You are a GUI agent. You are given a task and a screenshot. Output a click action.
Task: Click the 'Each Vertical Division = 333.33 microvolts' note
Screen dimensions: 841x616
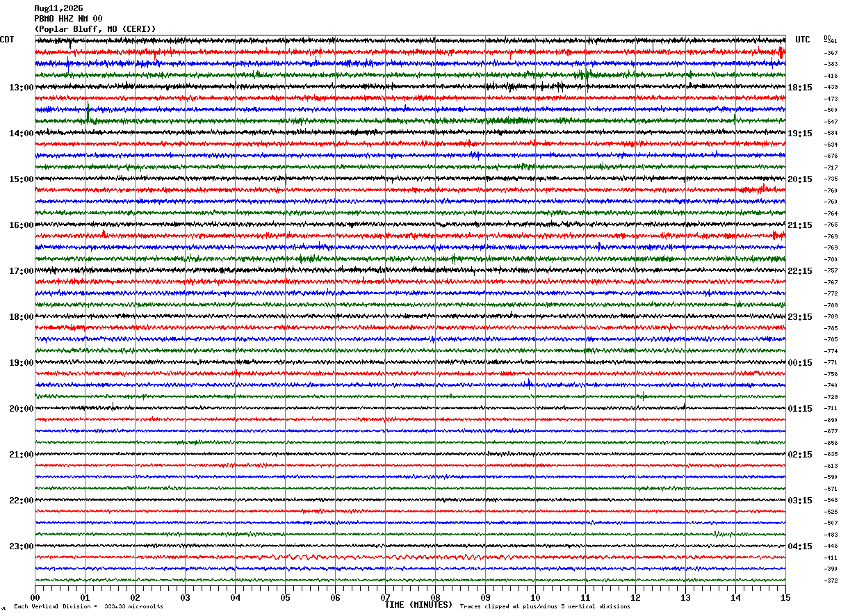coord(88,606)
